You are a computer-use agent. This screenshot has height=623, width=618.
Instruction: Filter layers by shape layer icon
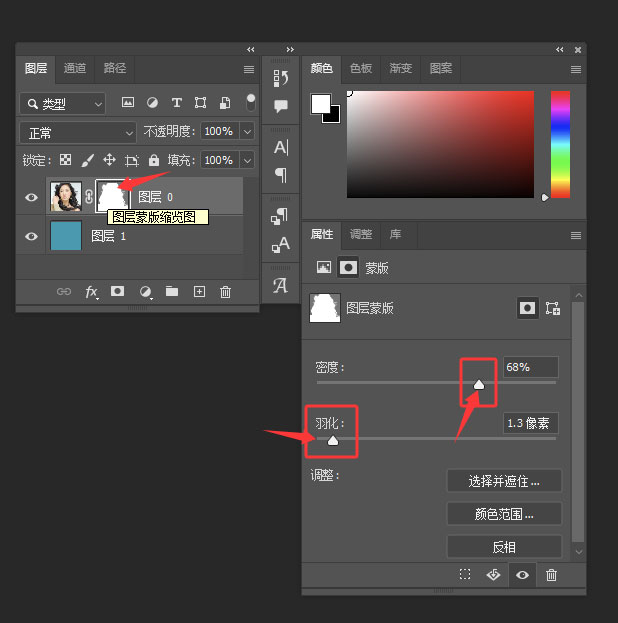tap(200, 103)
